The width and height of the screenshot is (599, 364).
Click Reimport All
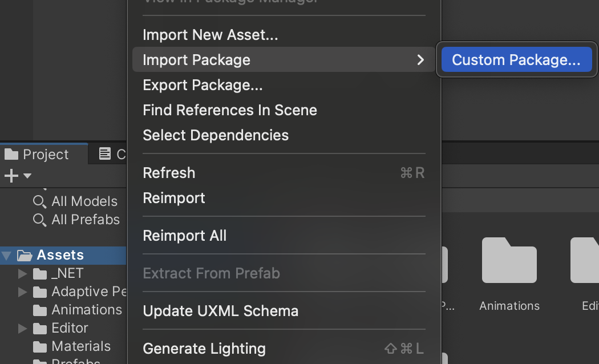coord(184,235)
